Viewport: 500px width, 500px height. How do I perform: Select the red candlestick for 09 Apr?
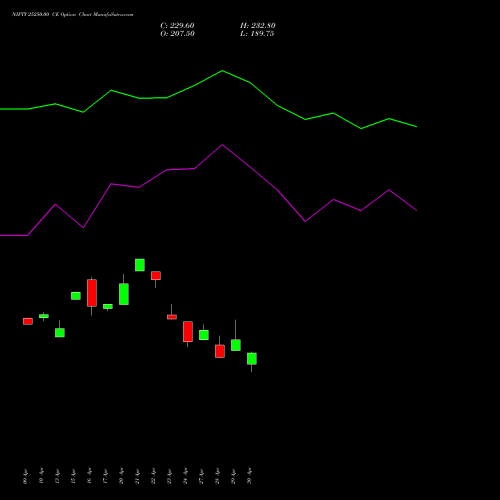[28, 321]
